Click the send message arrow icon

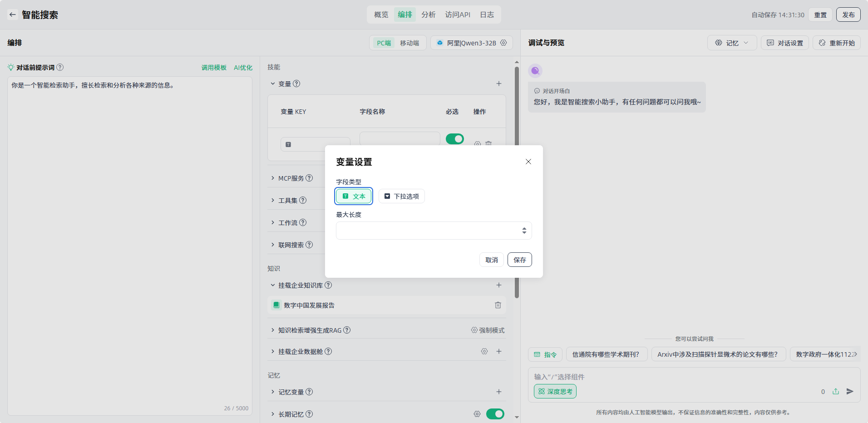point(850,391)
